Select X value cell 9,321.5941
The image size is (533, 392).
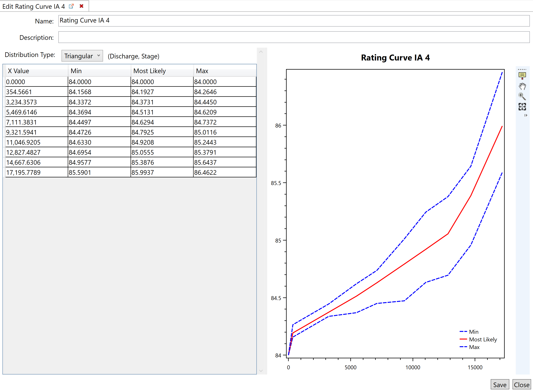37,132
